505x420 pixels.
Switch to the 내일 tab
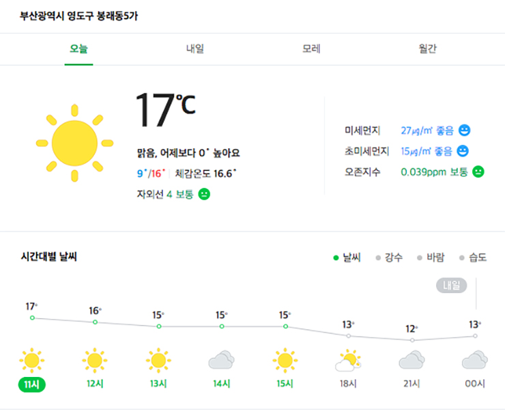[195, 49]
